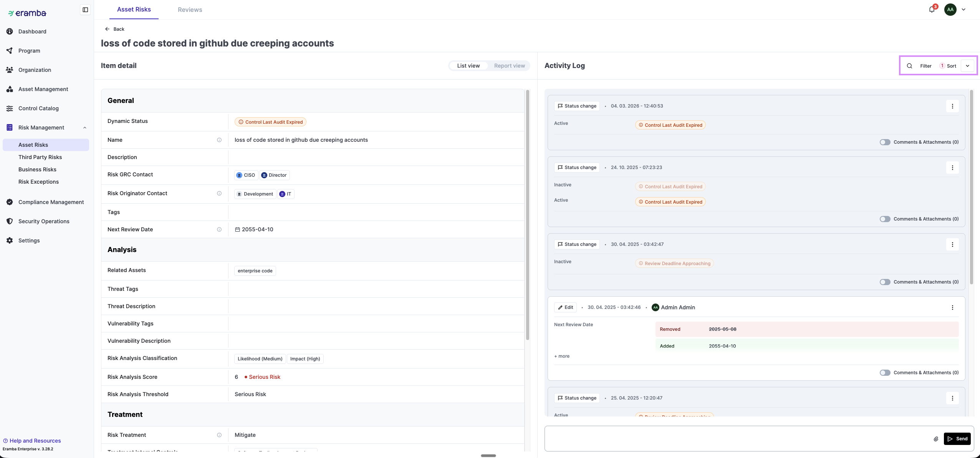Enable Comments & Attachments on Edit entry

(885, 373)
